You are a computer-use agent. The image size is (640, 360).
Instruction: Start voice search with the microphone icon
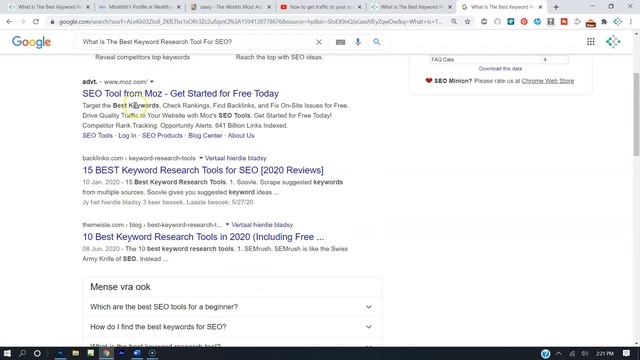coord(358,42)
